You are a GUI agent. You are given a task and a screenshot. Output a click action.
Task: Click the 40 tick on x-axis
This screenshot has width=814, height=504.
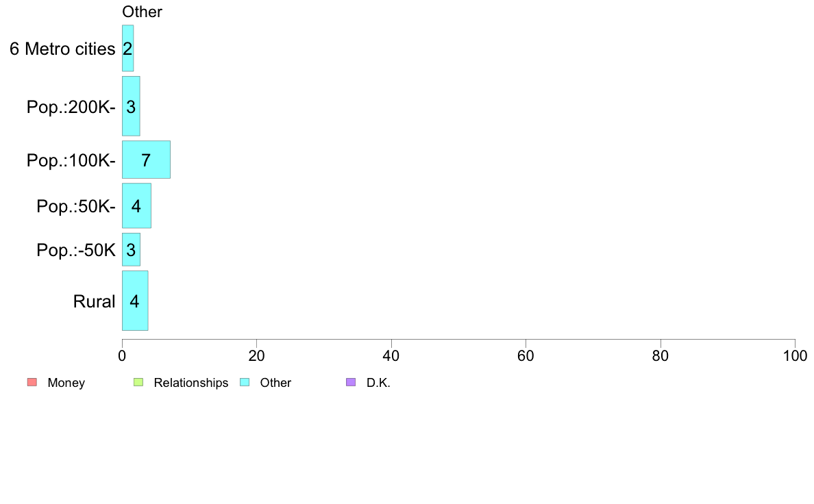391,355
